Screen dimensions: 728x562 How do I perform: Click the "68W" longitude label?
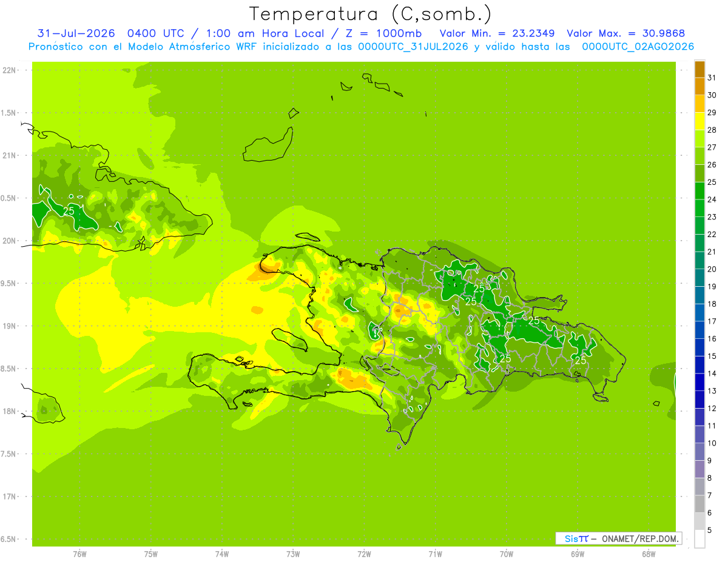tap(649, 555)
